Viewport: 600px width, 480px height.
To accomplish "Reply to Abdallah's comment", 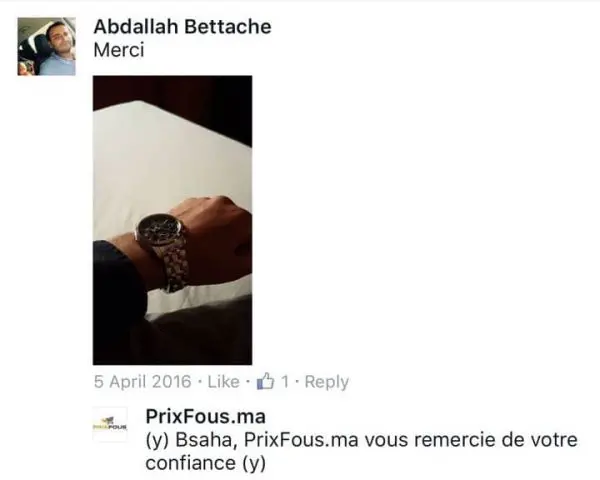I will tap(327, 382).
